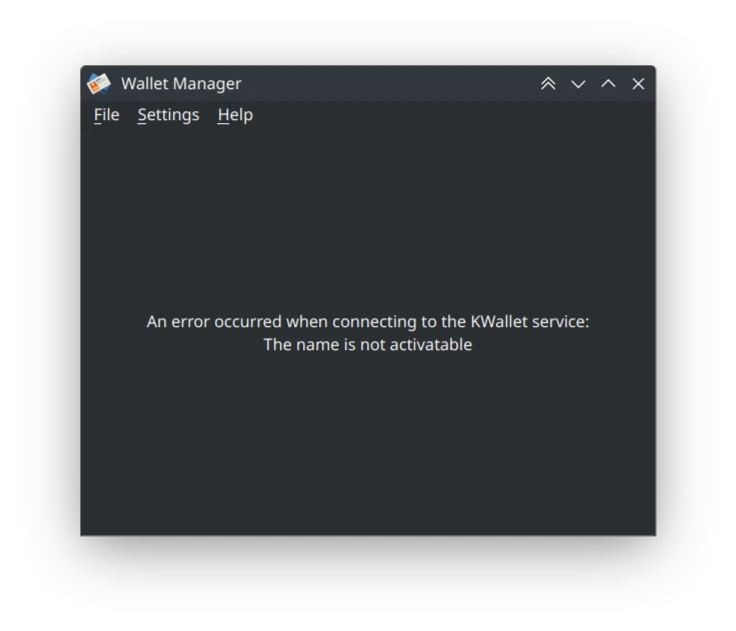The width and height of the screenshot is (736, 631).
Task: Click empty title bar space beside Wallet Manager
Action: [x=390, y=84]
